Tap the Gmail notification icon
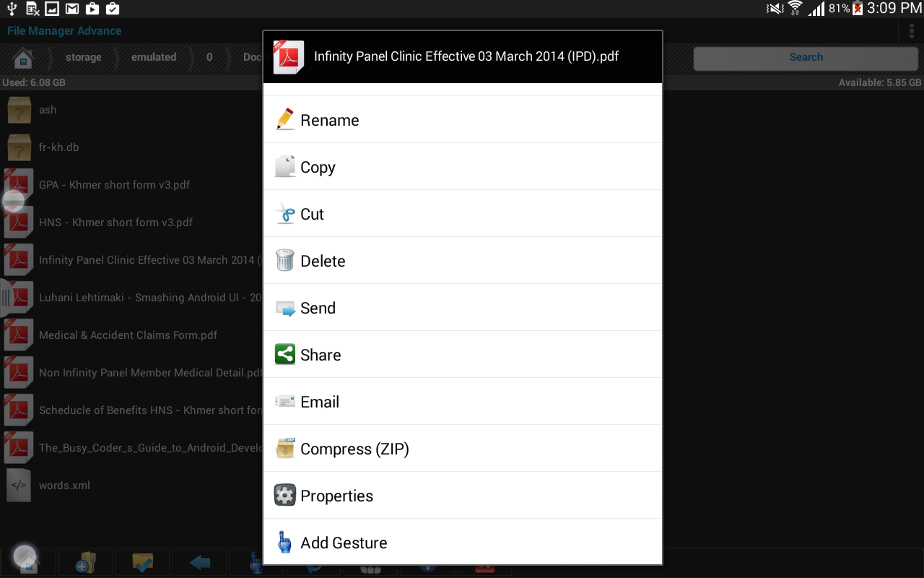The height and width of the screenshot is (578, 924). (x=72, y=9)
